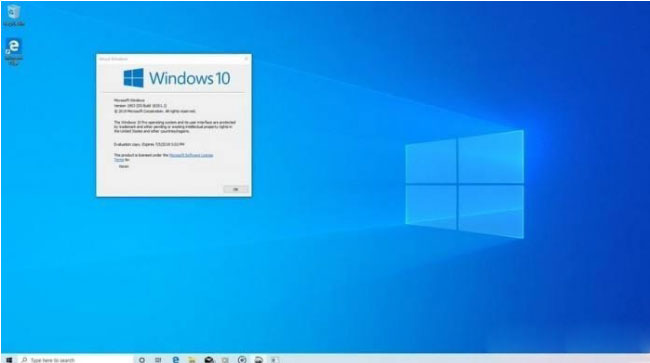650x363 pixels.
Task: Launch Microsoft Edge from the desktop shortcut
Action: tap(14, 51)
